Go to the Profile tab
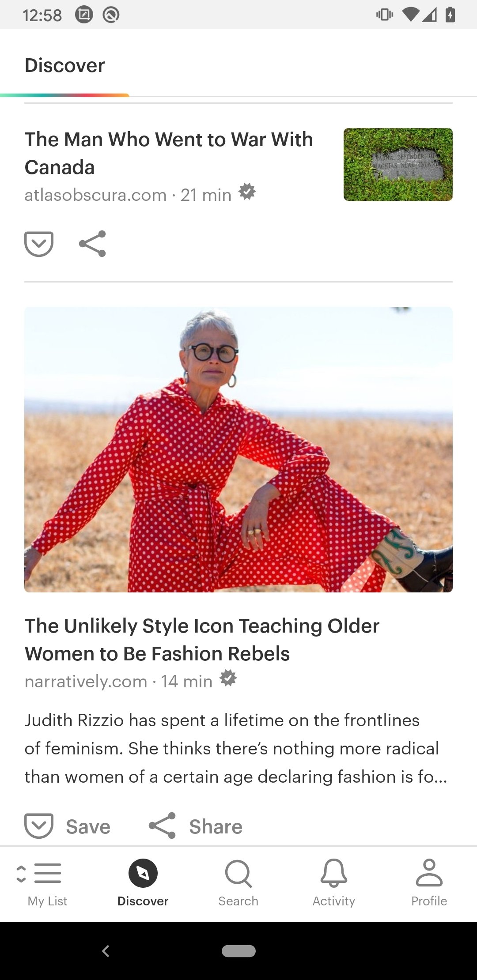The image size is (477, 980). (429, 883)
